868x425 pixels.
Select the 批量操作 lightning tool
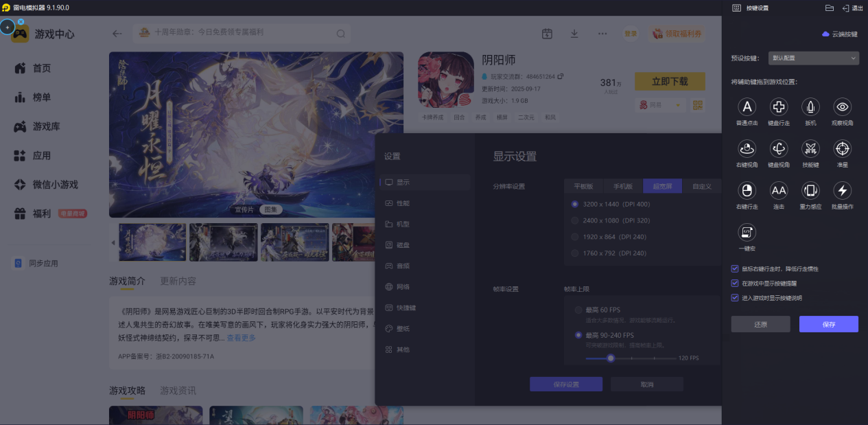click(843, 190)
